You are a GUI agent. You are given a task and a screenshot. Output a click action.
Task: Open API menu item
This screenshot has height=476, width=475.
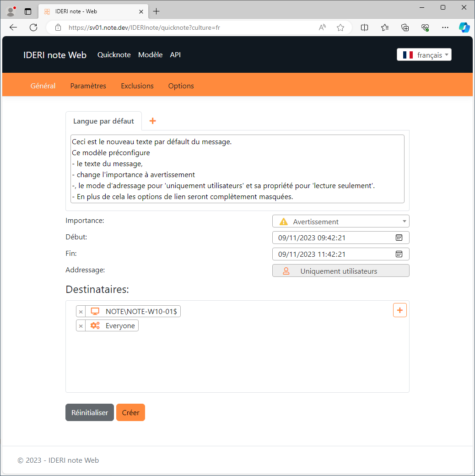175,54
